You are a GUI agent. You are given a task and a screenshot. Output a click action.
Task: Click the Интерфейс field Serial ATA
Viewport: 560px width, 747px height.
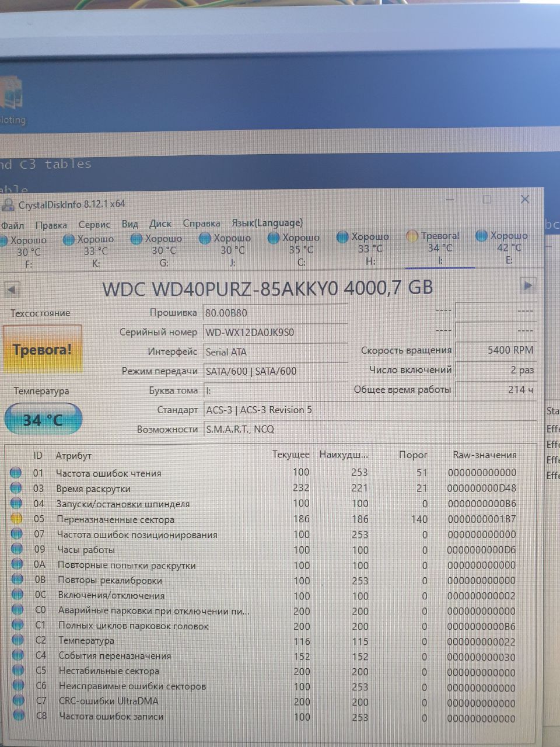(x=275, y=352)
